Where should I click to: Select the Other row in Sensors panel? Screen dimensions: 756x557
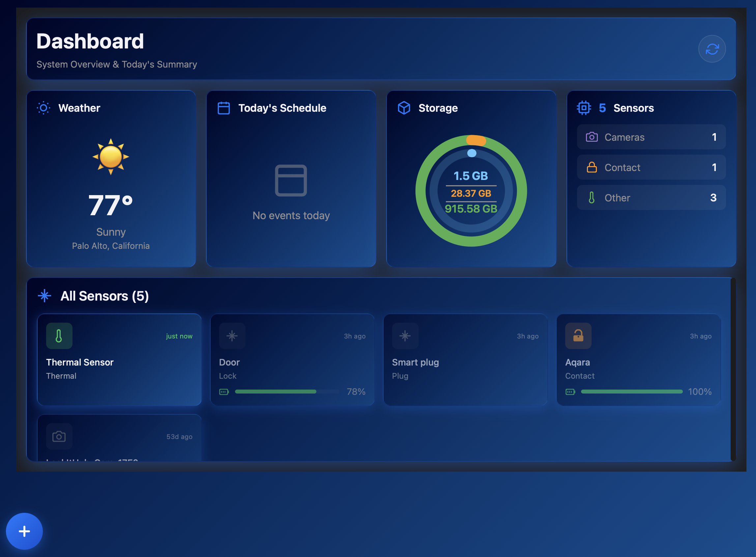pos(651,197)
